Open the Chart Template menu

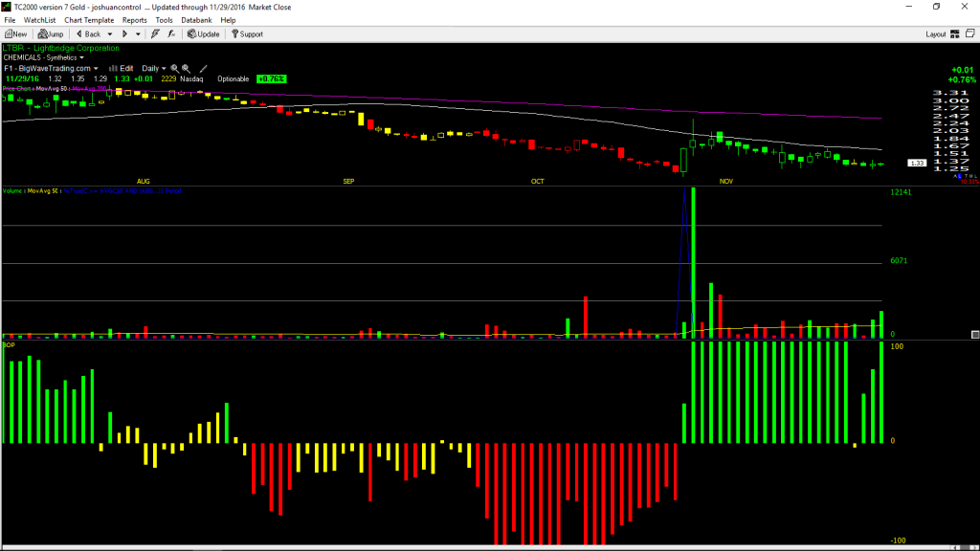click(x=89, y=20)
